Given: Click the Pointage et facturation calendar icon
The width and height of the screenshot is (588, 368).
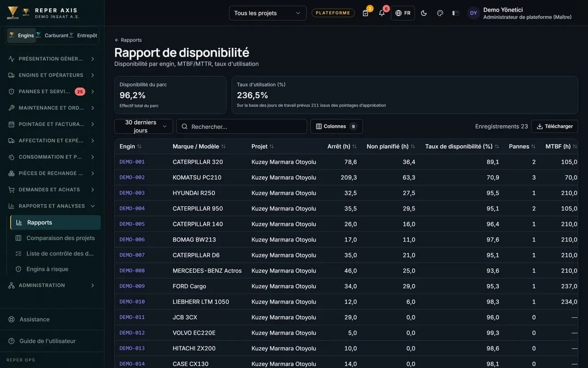Looking at the screenshot, I should [x=11, y=124].
